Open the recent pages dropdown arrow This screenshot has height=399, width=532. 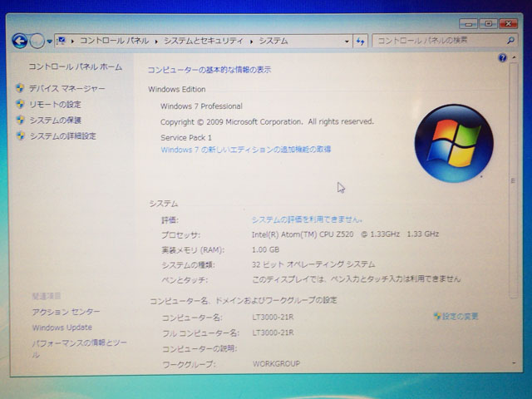tap(50, 42)
